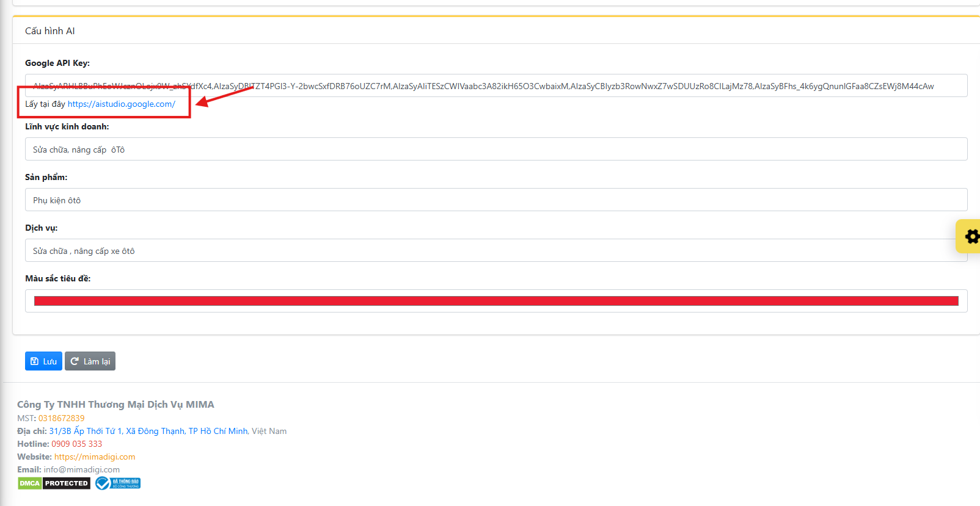Click the blue Bộ Công Thương badge

click(118, 483)
